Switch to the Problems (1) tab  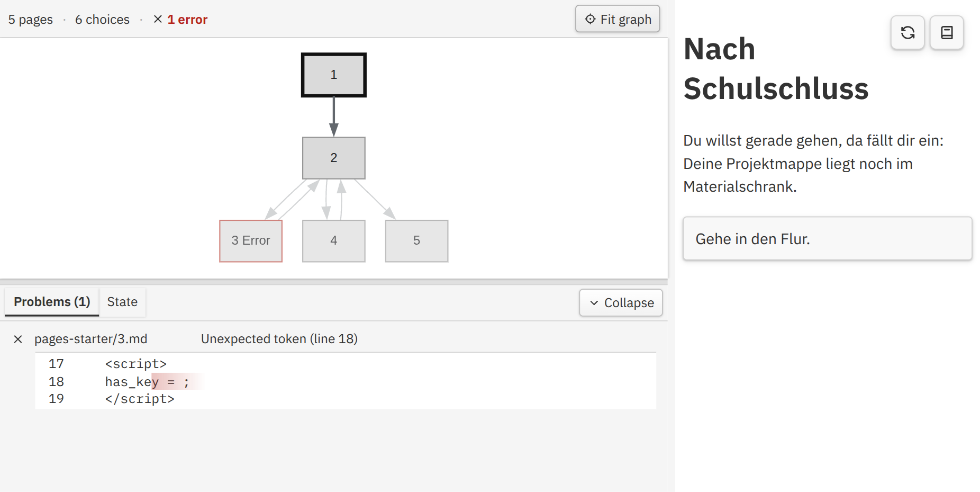pos(52,302)
